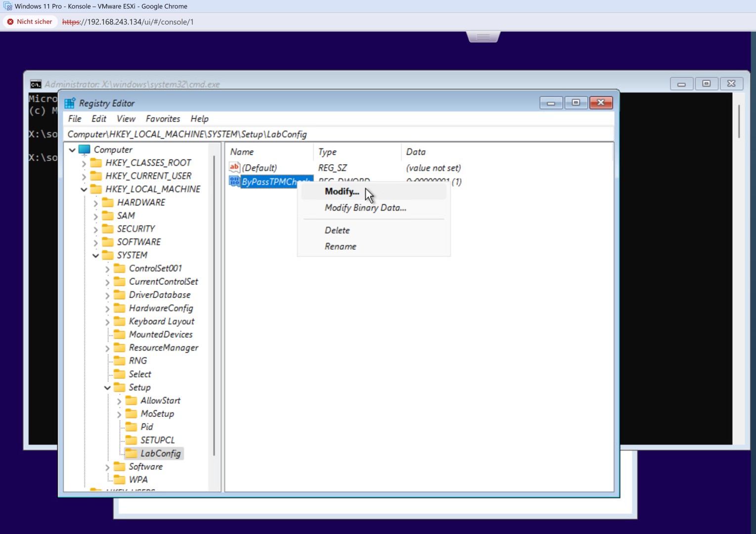Click the Nicht sicher warning icon
Screen dimensions: 756x534
[10, 22]
